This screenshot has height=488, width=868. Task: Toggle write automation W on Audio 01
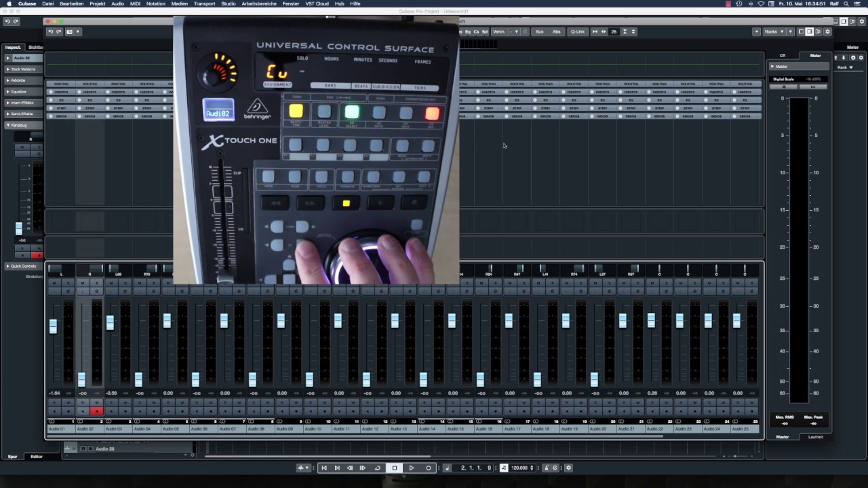68,403
